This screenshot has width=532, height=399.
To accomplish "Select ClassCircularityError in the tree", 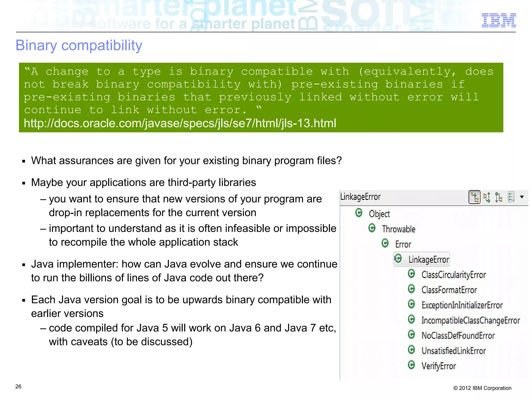I will (454, 275).
